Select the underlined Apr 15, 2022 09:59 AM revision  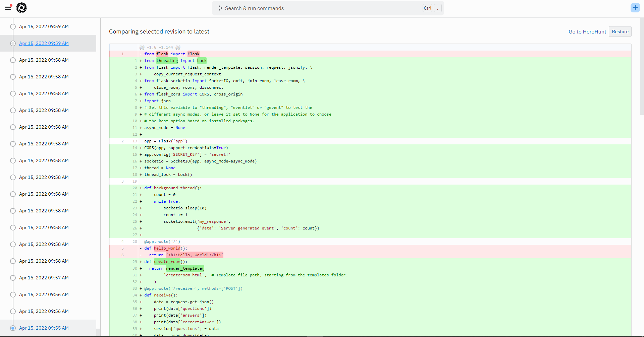(x=44, y=43)
